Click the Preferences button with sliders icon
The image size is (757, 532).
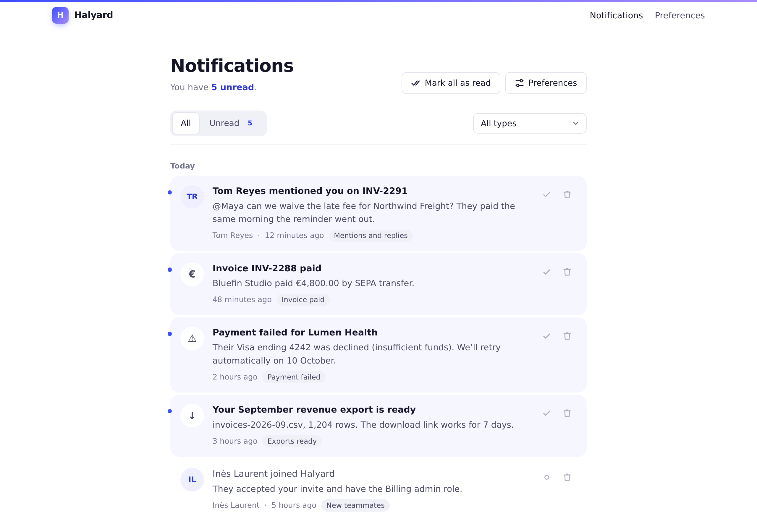click(546, 83)
